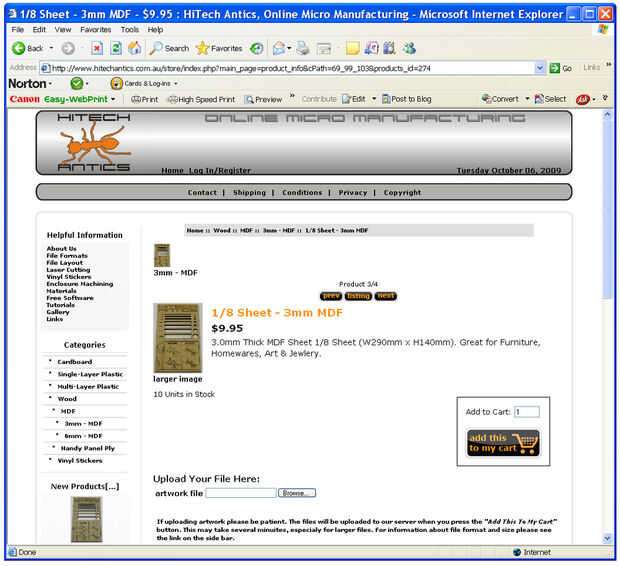Open the Help menu
Image resolution: width=620 pixels, height=566 pixels.
coord(155,30)
